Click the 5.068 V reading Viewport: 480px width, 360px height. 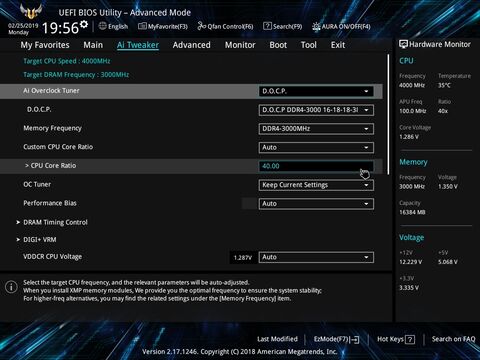click(x=448, y=262)
